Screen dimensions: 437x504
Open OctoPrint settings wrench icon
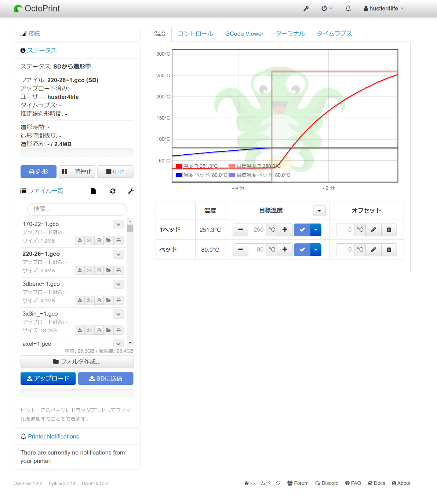coord(306,8)
